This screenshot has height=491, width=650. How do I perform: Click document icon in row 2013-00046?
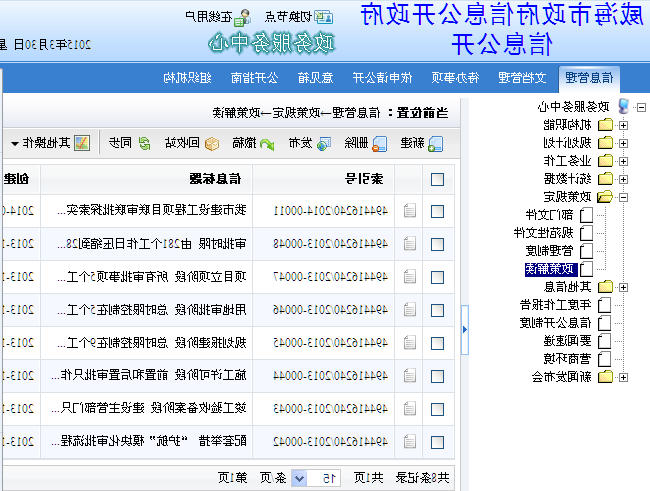click(x=410, y=310)
